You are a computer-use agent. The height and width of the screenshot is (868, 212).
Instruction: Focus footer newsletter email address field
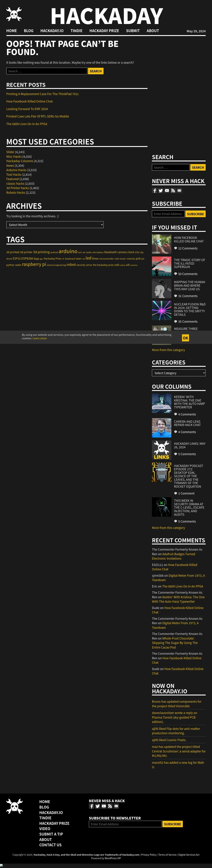[x=125, y=824]
